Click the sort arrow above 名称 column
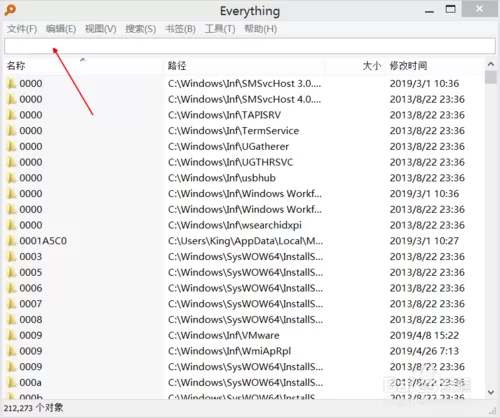This screenshot has width=500, height=418. coord(83,60)
